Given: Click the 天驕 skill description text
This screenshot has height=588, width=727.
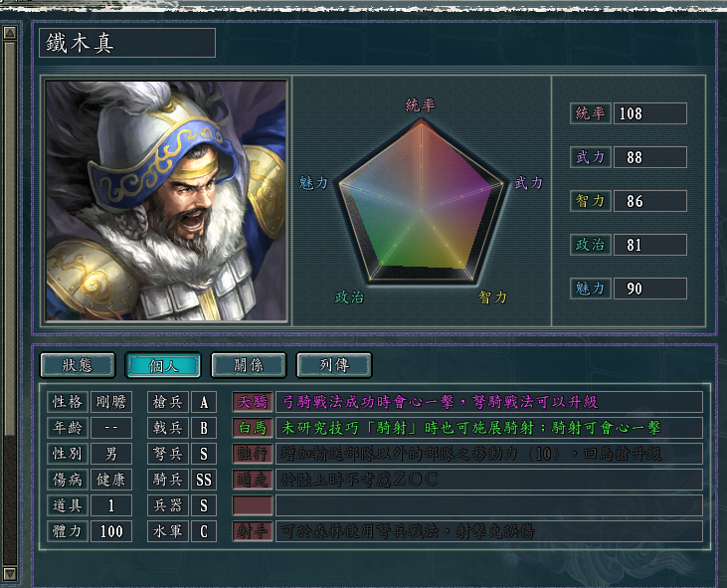Looking at the screenshot, I should coord(440,402).
